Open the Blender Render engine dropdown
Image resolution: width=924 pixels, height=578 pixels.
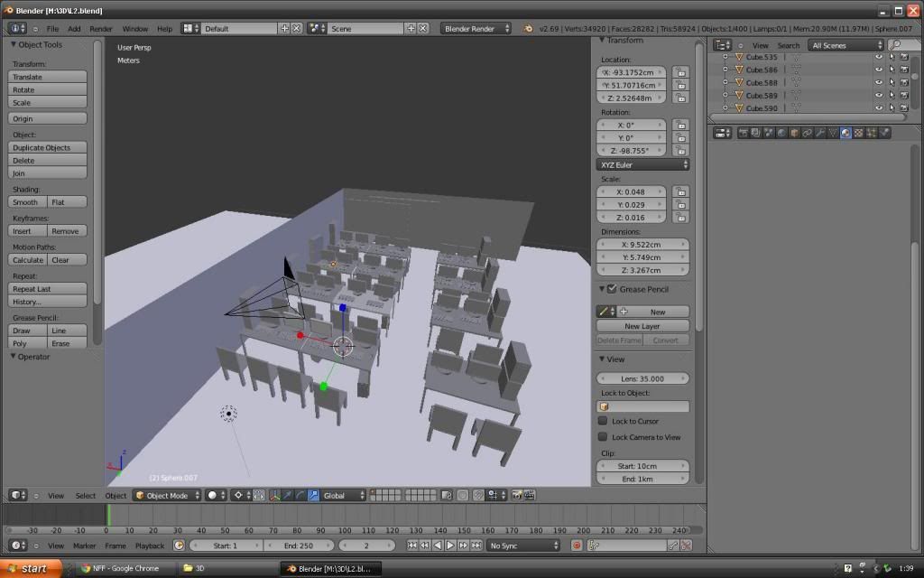click(x=476, y=29)
